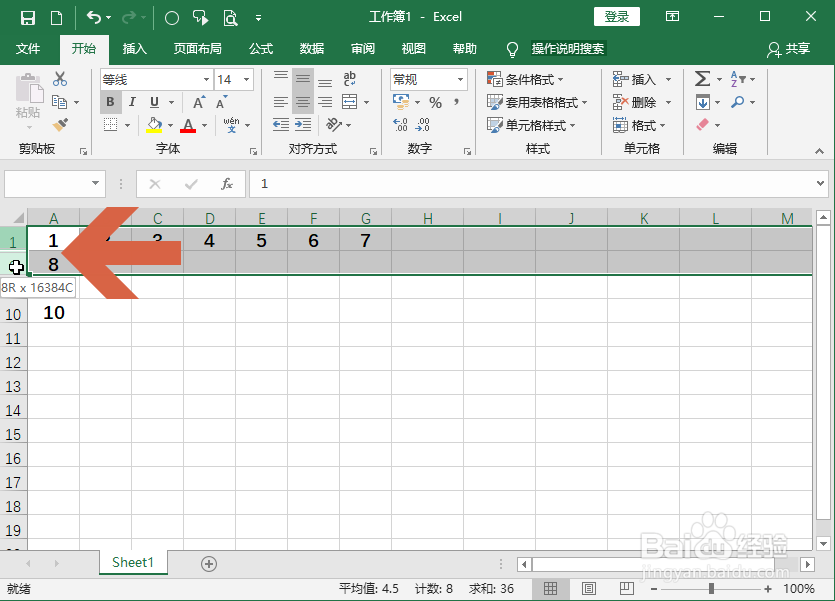
Task: Increase indent icon
Action: [x=303, y=125]
